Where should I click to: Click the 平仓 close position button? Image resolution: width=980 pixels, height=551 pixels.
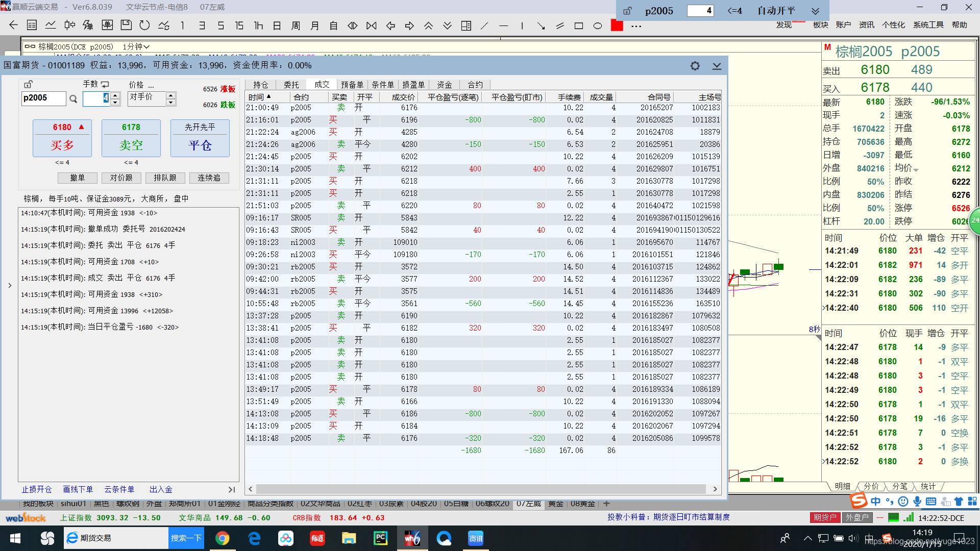point(200,138)
